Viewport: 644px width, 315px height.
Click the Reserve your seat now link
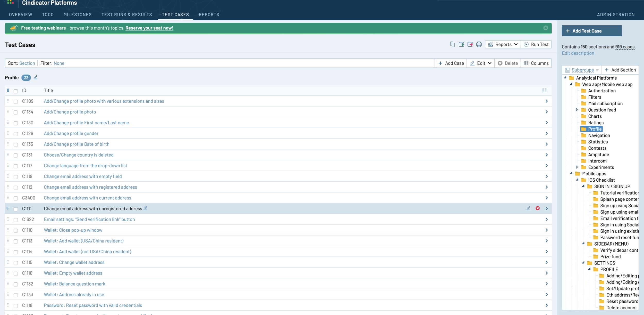[149, 28]
